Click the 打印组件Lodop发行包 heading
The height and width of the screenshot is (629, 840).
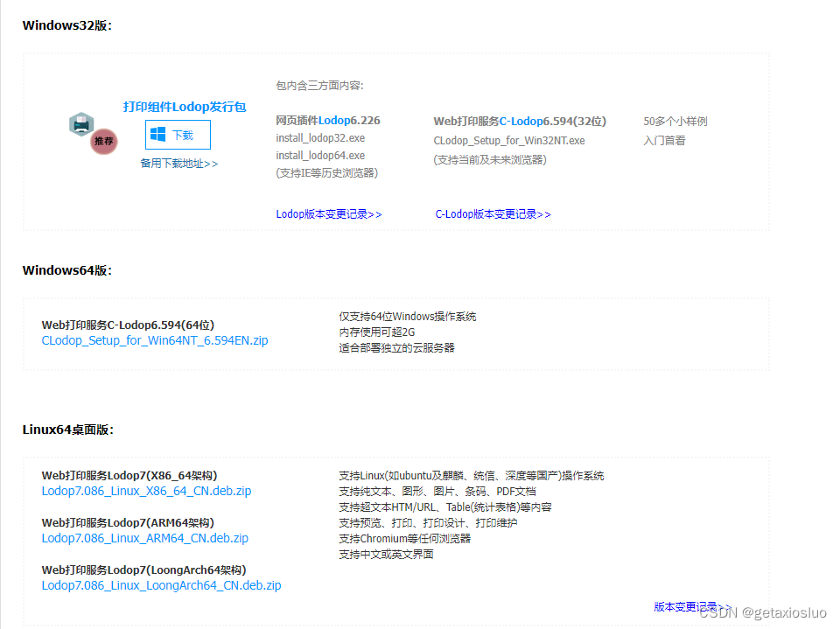[x=184, y=107]
